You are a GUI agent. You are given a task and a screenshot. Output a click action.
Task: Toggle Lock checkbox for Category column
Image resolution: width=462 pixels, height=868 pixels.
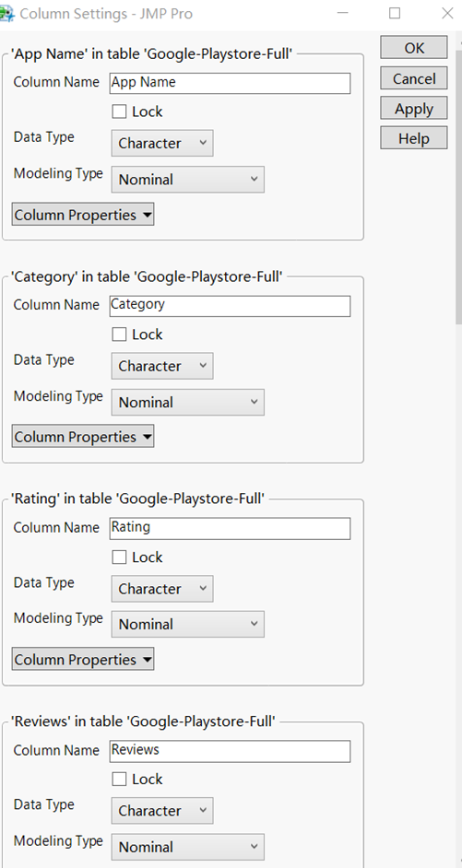tap(119, 334)
